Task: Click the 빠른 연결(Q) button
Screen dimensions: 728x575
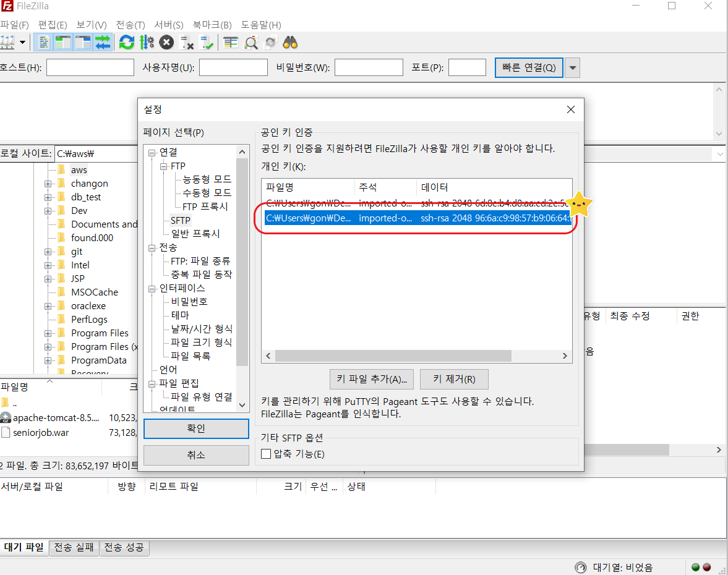Action: (529, 68)
